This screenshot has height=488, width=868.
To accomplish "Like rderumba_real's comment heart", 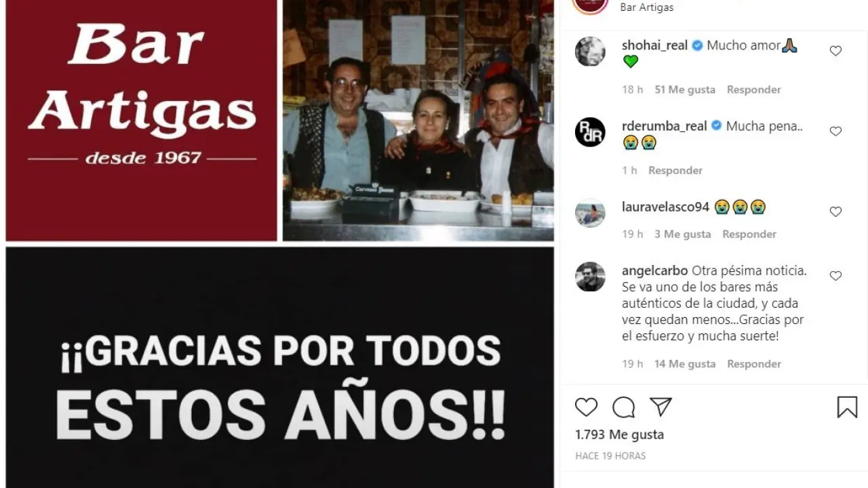I will click(x=835, y=131).
